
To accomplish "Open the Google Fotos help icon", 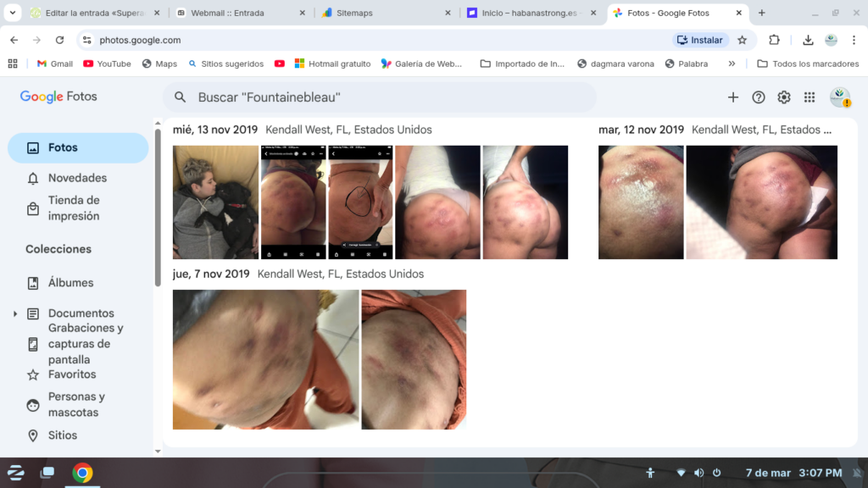I will 759,97.
